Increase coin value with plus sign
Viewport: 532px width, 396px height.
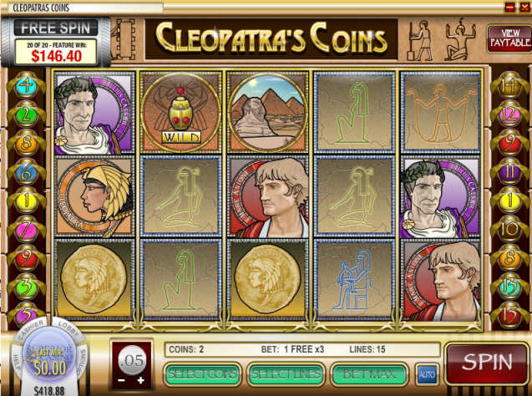[141, 381]
